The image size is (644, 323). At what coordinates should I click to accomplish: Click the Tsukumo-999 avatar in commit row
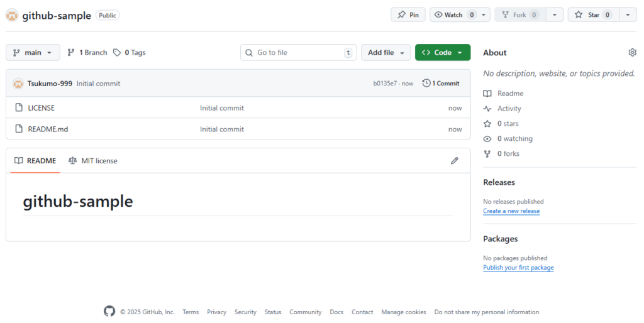(18, 84)
